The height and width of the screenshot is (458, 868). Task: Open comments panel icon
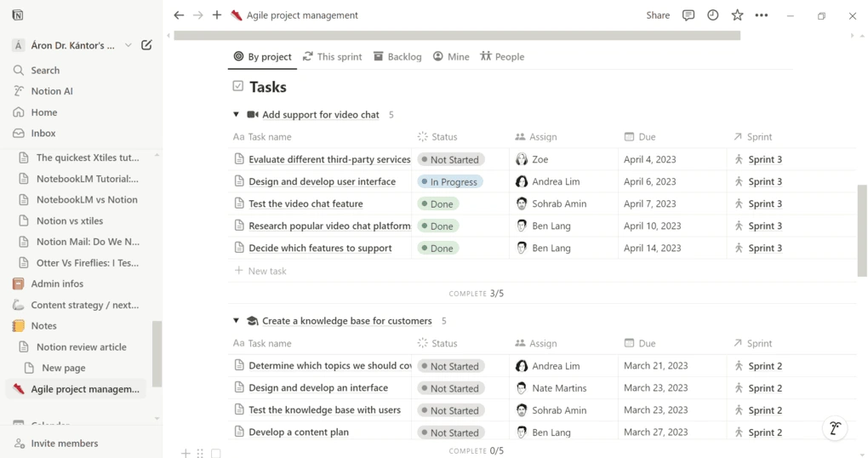(x=688, y=15)
